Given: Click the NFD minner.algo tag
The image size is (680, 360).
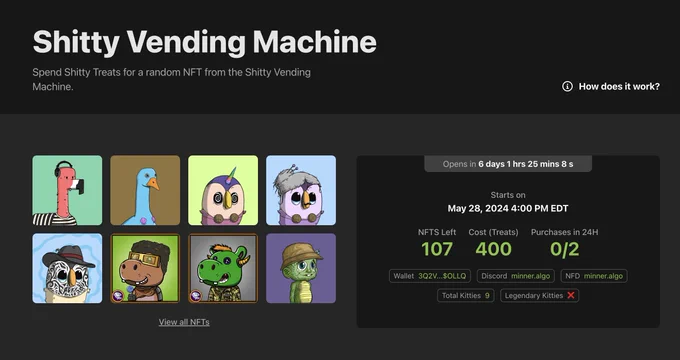Looking at the screenshot, I should (594, 276).
